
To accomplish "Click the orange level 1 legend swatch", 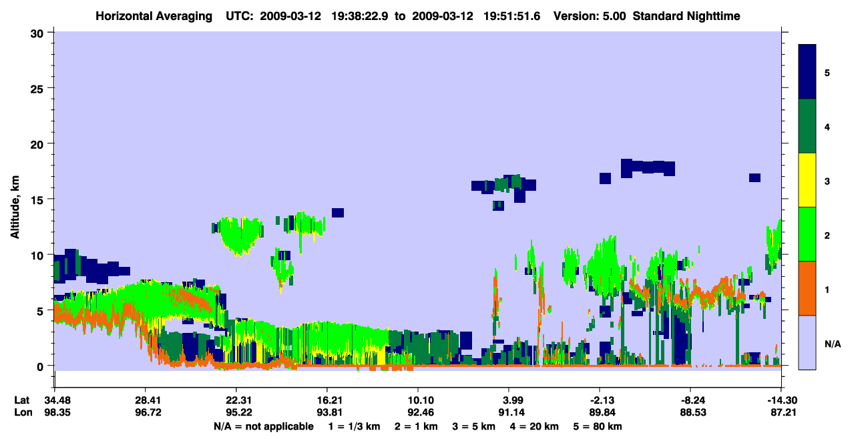I will (x=807, y=288).
